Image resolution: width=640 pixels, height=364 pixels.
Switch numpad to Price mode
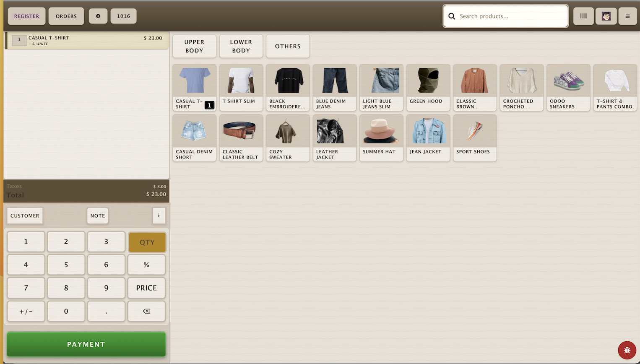pos(146,288)
